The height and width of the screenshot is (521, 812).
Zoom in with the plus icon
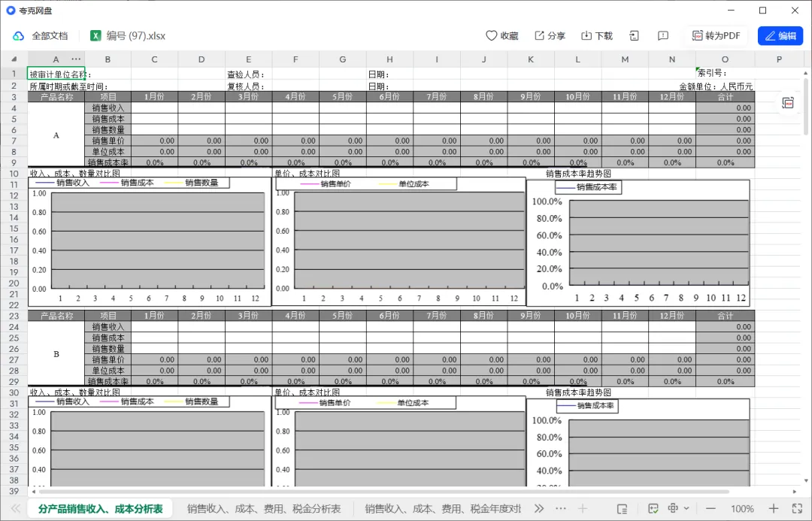[773, 508]
